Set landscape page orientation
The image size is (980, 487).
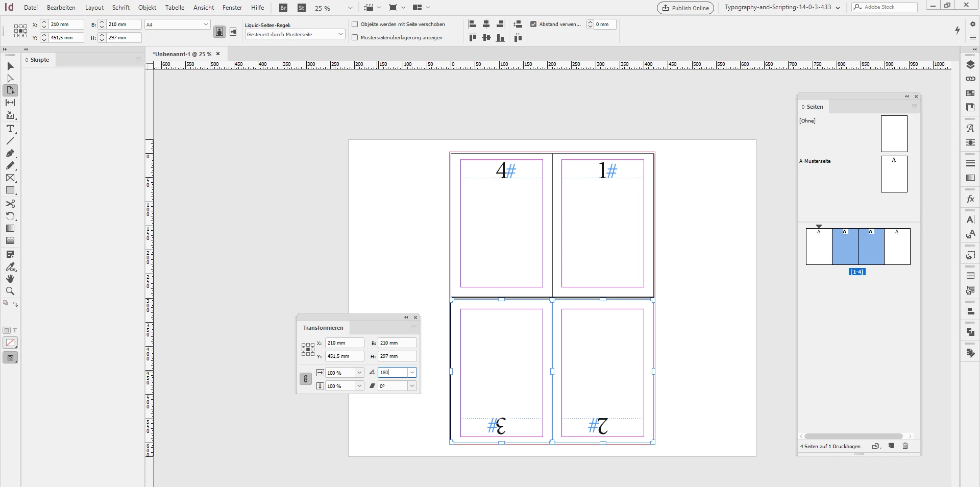[x=233, y=32]
